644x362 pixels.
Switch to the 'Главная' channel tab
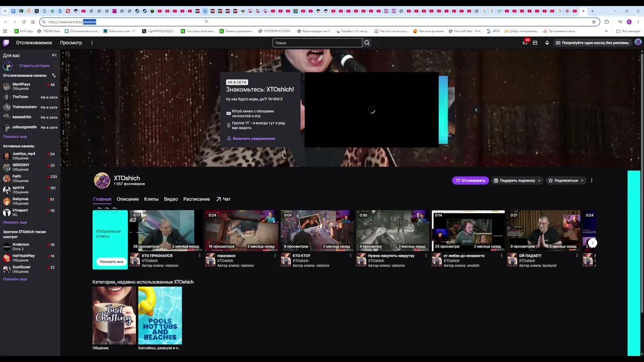(x=102, y=199)
